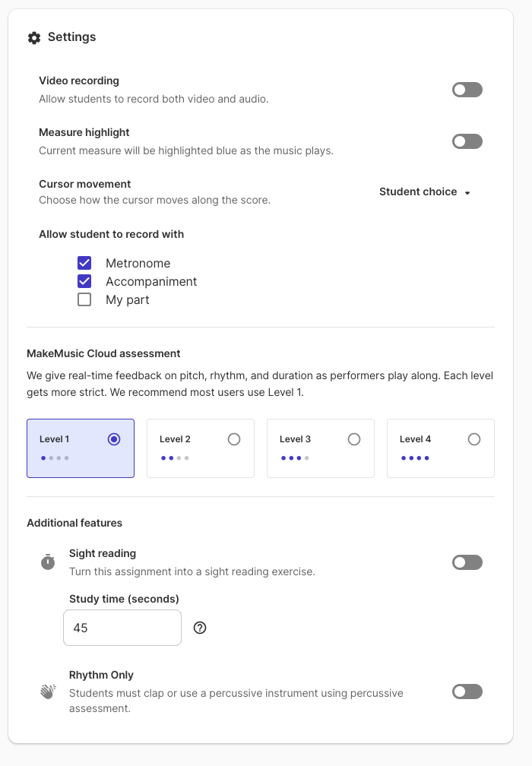Enable Video recording
This screenshot has width=532, height=766.
tap(467, 89)
